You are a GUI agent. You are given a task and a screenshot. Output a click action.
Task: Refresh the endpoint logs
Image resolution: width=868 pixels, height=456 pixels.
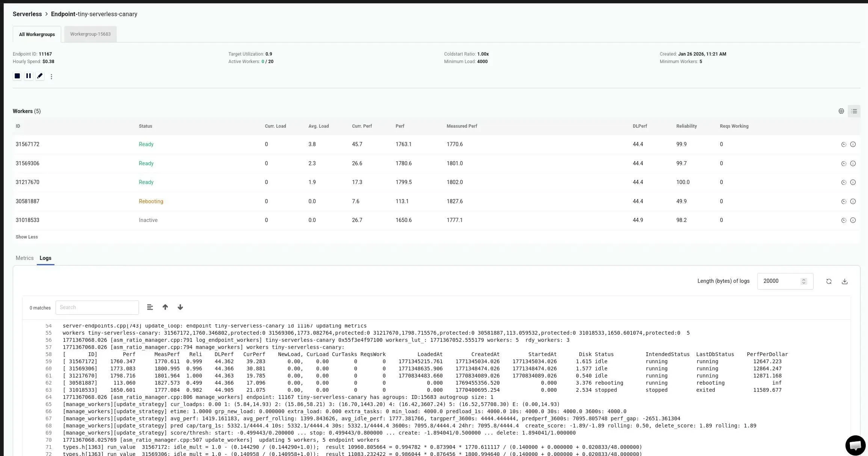click(829, 281)
